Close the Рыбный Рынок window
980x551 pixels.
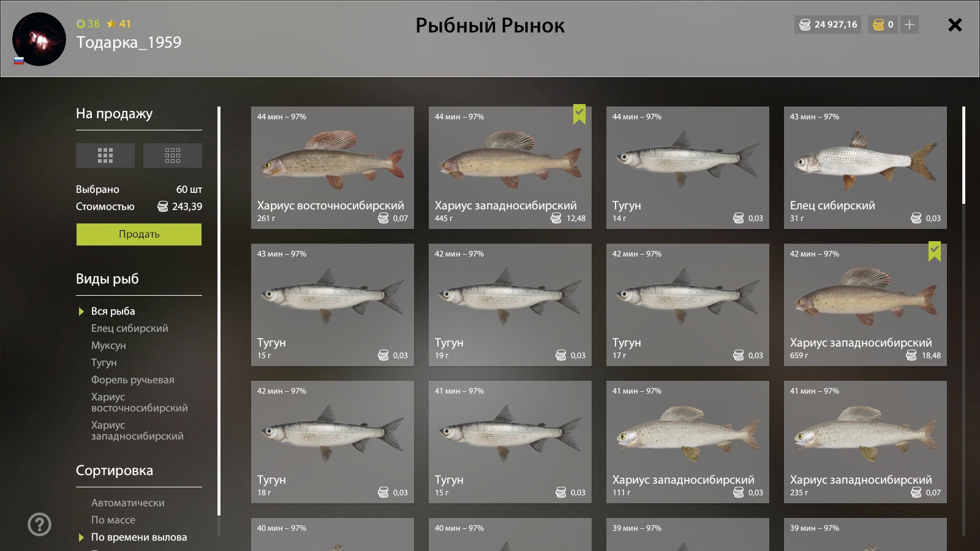click(955, 24)
